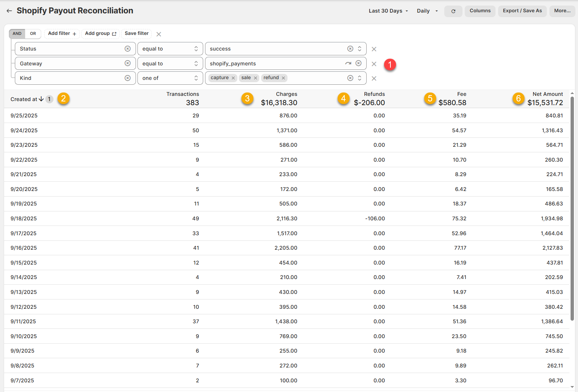Click the Save filter button

click(x=136, y=33)
